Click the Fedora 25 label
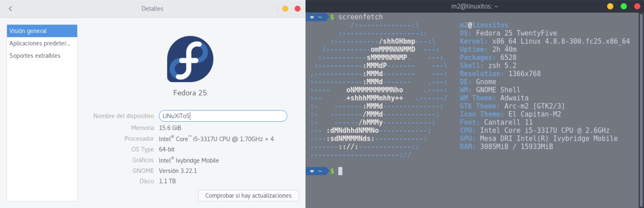 pyautogui.click(x=190, y=93)
